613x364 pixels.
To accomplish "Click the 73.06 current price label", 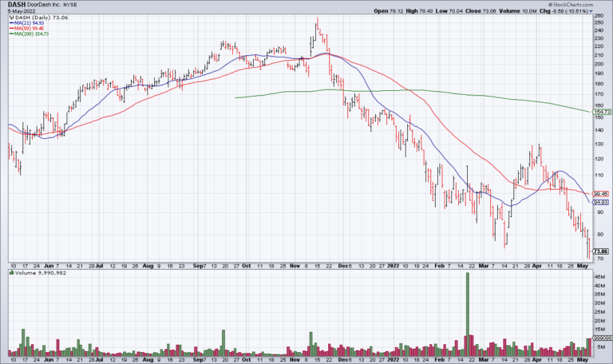I will point(603,251).
